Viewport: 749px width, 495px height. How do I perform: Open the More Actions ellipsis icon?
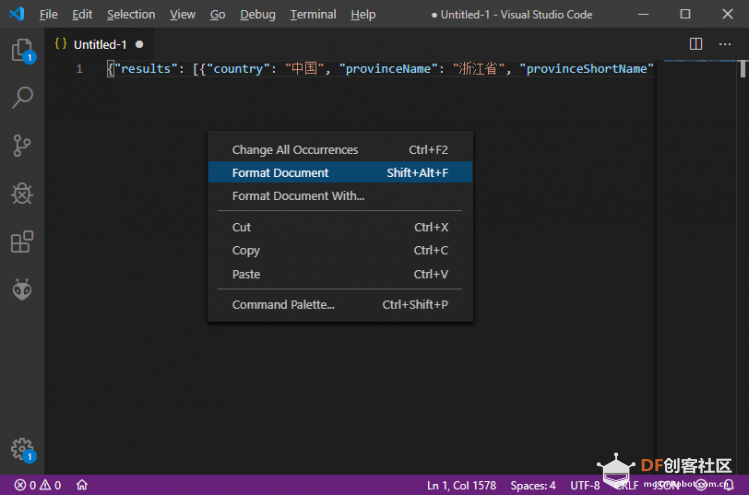click(725, 44)
